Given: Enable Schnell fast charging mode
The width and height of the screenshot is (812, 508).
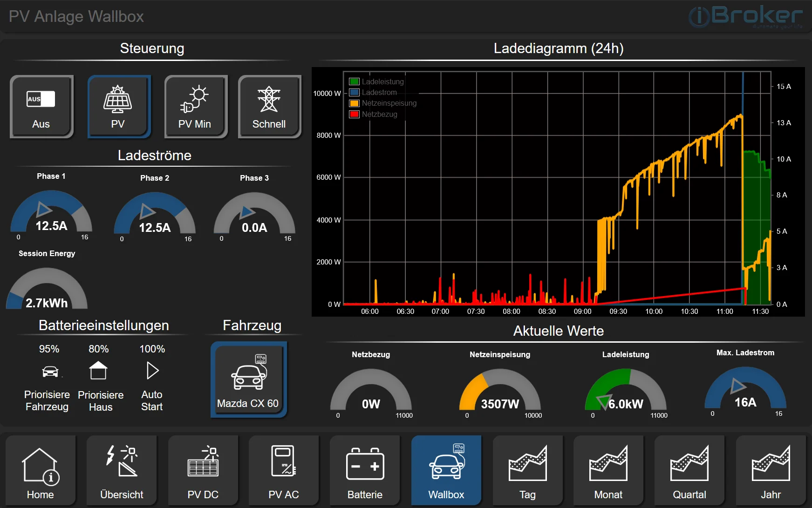Looking at the screenshot, I should (x=269, y=107).
